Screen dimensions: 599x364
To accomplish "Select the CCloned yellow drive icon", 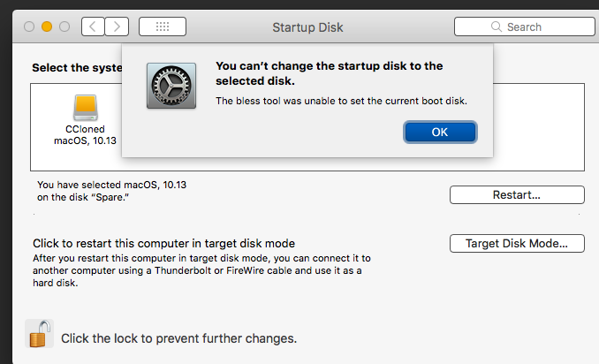I will [x=85, y=108].
